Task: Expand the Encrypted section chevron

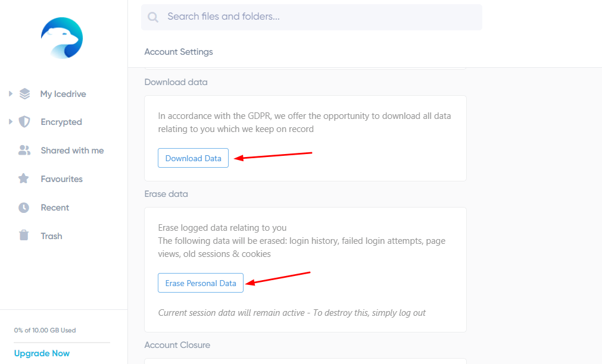Action: (x=10, y=121)
